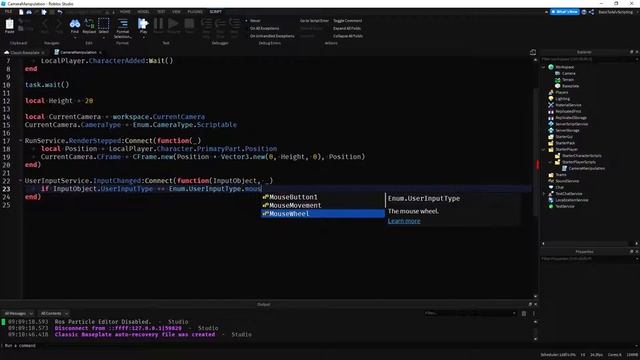This screenshot has width=640, height=360.
Task: Switch to the VIEW ribbon tab
Action: 176,12
